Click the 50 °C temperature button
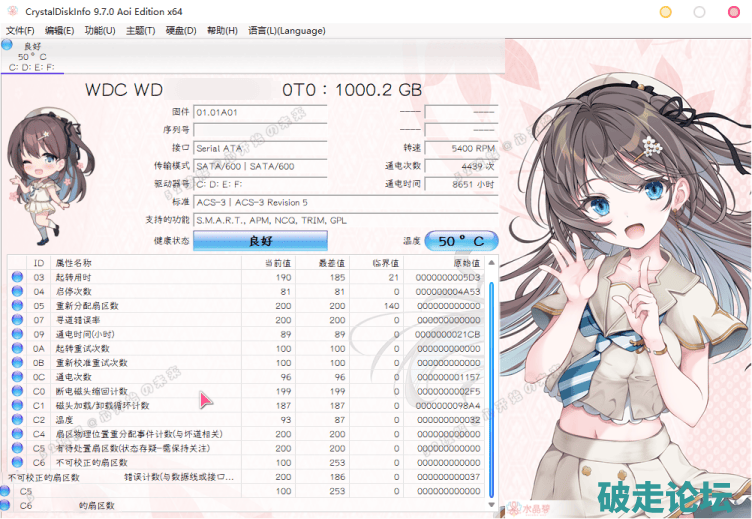 [461, 241]
